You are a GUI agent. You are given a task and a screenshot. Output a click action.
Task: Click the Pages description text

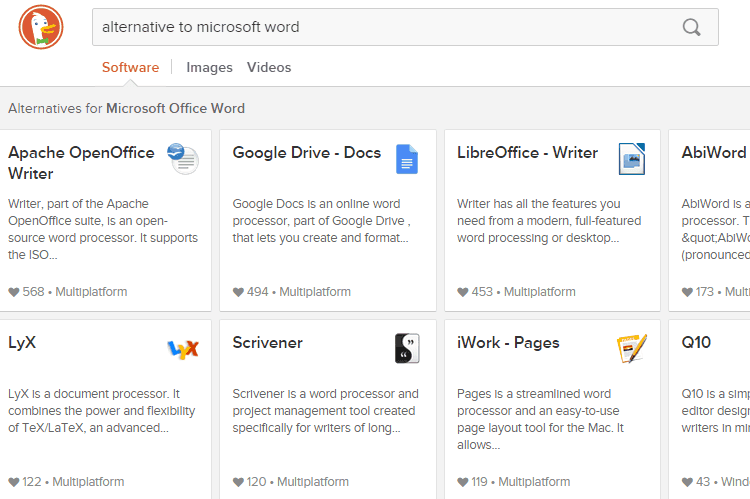[x=540, y=419]
